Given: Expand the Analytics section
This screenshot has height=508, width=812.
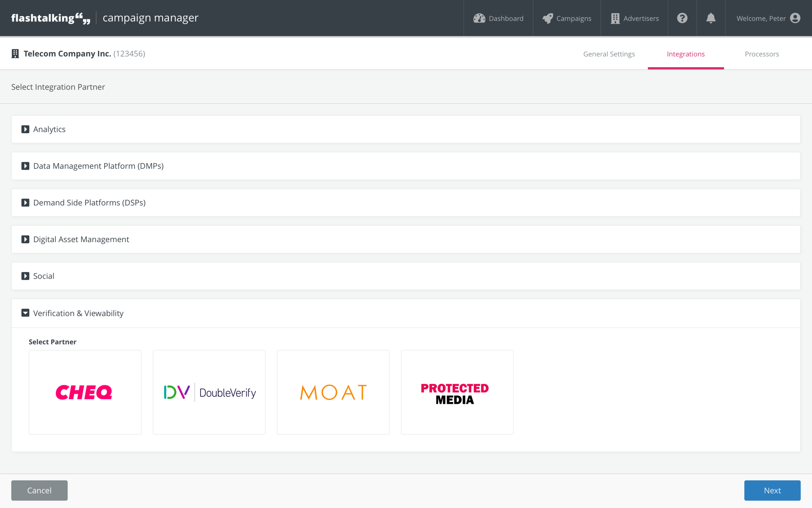Looking at the screenshot, I should tap(25, 129).
